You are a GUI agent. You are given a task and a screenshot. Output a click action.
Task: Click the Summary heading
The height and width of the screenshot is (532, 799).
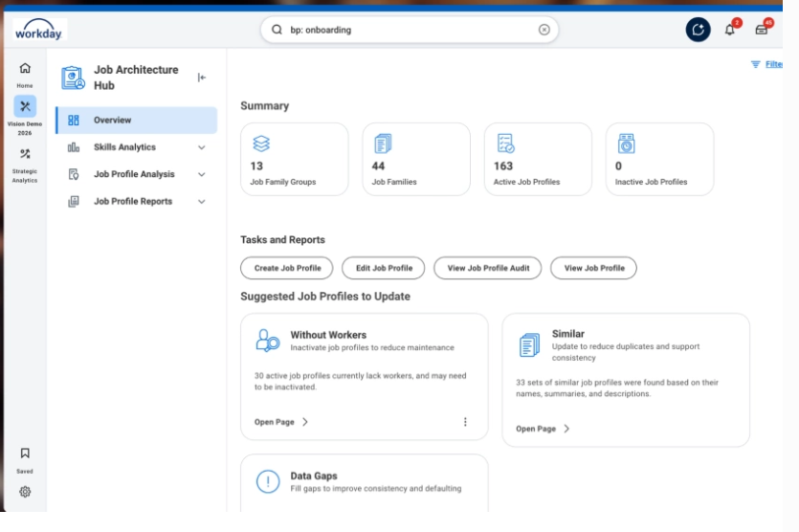(264, 106)
